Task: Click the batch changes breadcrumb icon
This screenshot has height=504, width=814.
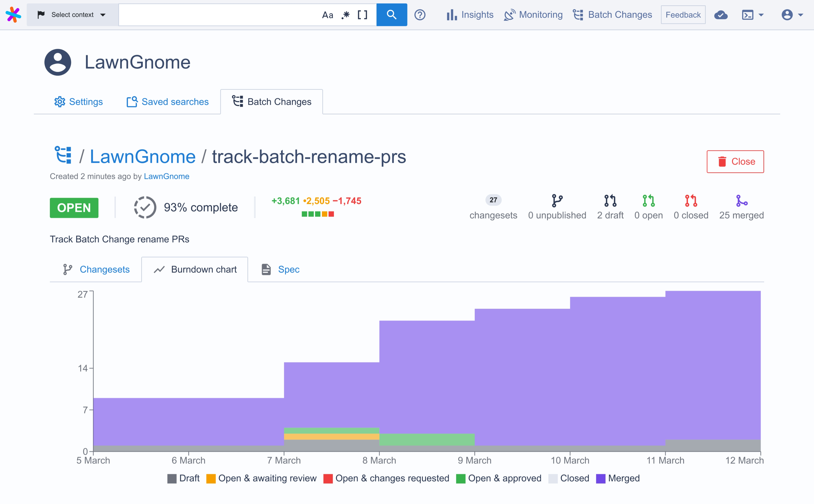Action: (63, 155)
